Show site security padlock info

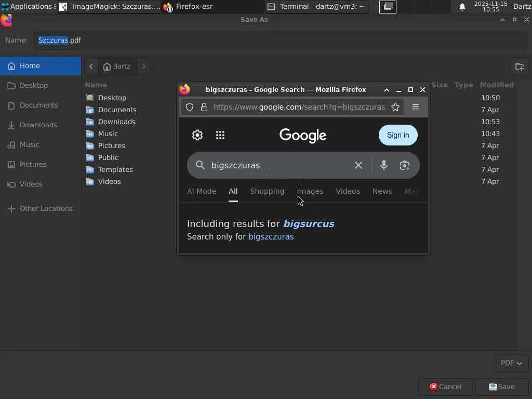point(204,107)
